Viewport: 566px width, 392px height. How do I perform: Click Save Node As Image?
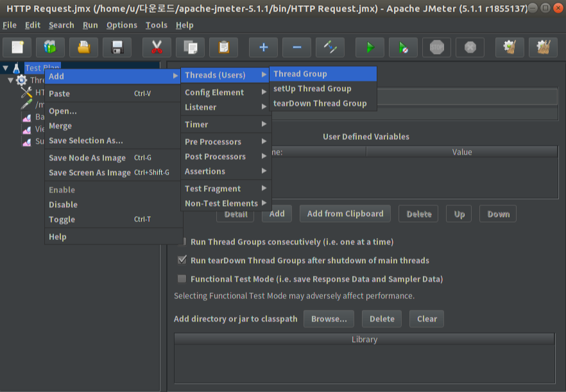pyautogui.click(x=113, y=158)
